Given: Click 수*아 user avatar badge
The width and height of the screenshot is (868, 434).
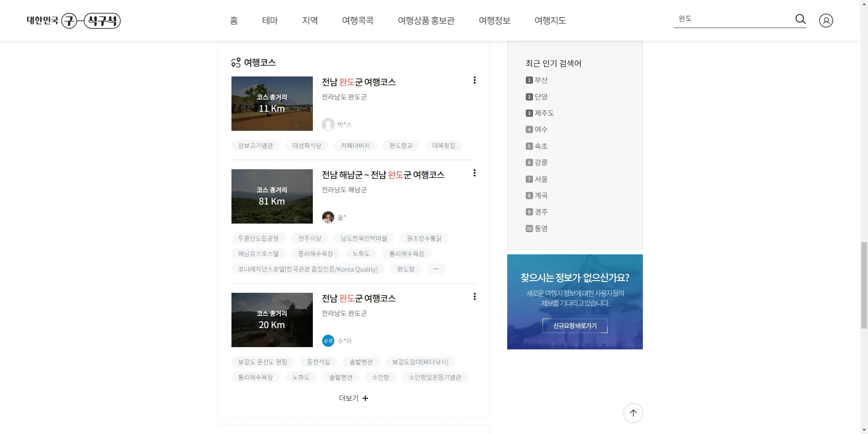Looking at the screenshot, I should tap(328, 341).
